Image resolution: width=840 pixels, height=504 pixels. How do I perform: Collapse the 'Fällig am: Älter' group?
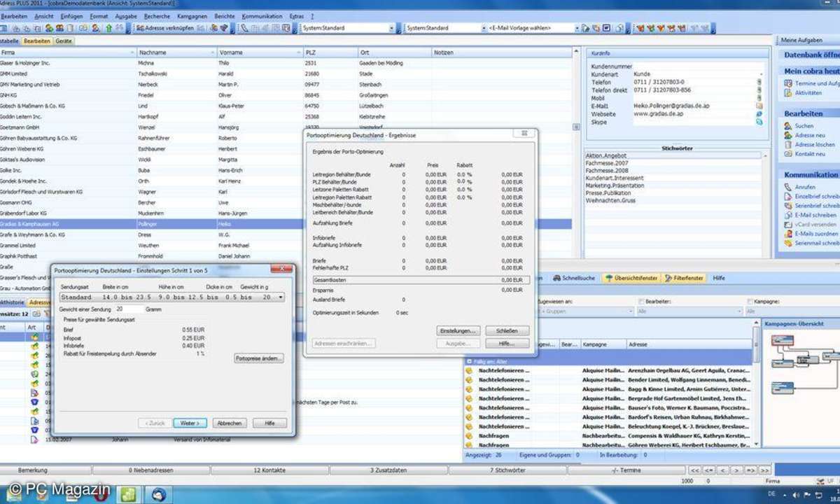coord(469,361)
